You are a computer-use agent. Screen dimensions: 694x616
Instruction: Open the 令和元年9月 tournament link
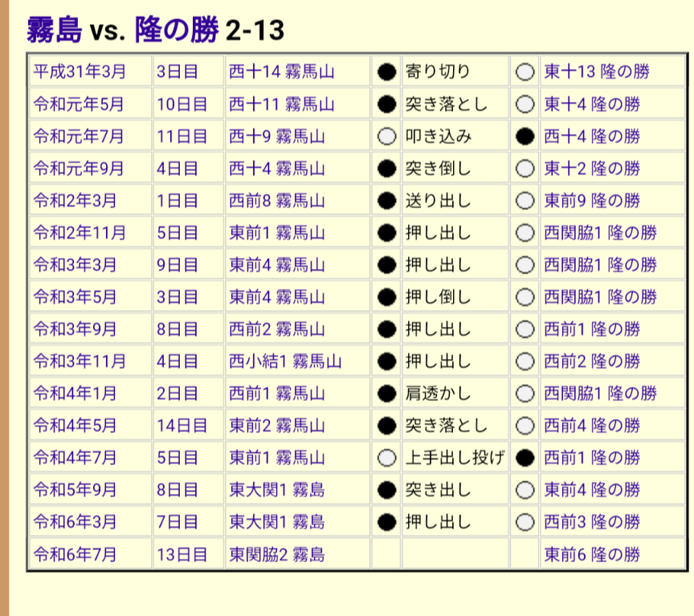pos(79,169)
